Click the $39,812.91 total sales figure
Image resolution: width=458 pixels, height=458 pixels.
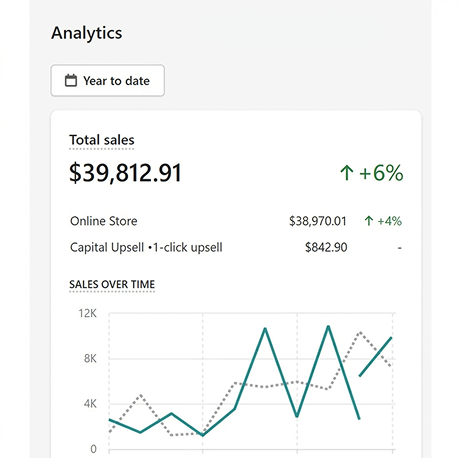point(125,173)
